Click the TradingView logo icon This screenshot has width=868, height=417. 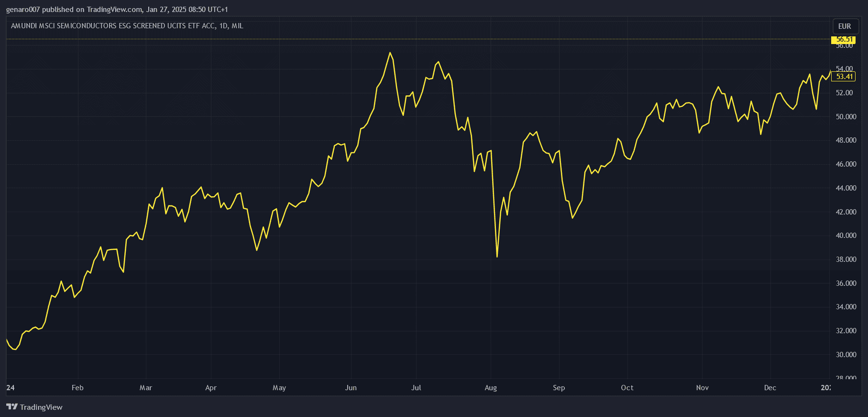pos(12,407)
